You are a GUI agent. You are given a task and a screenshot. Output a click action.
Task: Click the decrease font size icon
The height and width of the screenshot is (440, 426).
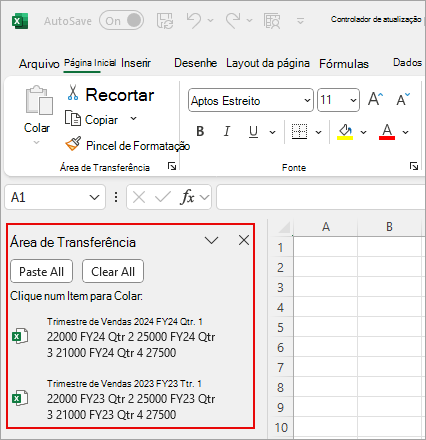tap(403, 99)
